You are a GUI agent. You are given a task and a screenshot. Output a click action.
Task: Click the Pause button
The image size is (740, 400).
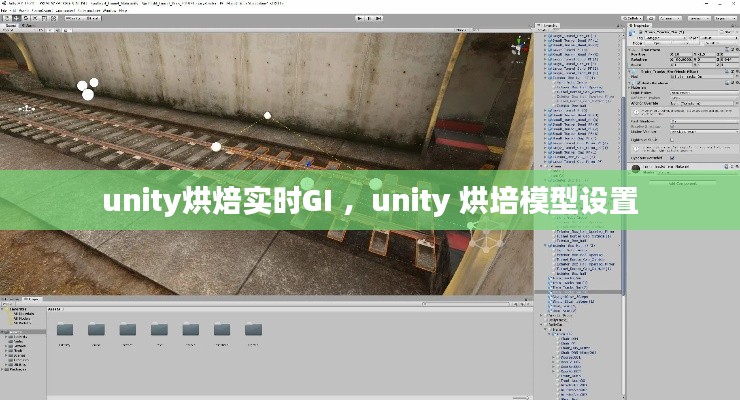[369, 18]
